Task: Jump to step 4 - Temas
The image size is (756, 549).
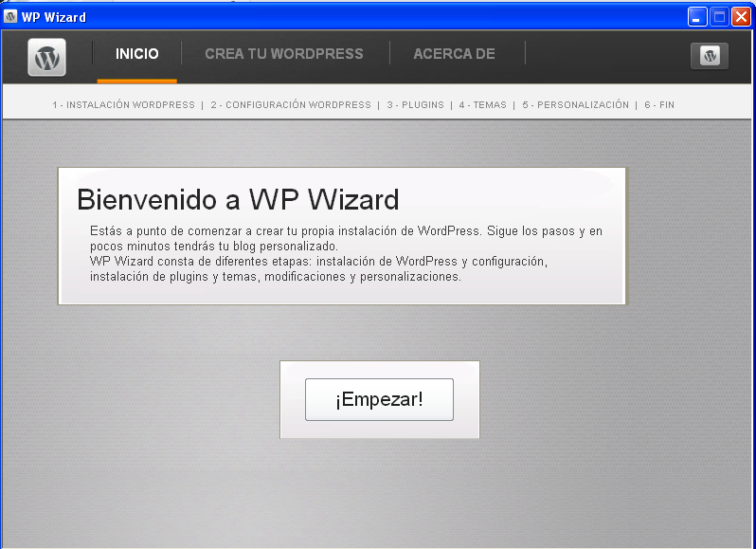Action: tap(482, 104)
